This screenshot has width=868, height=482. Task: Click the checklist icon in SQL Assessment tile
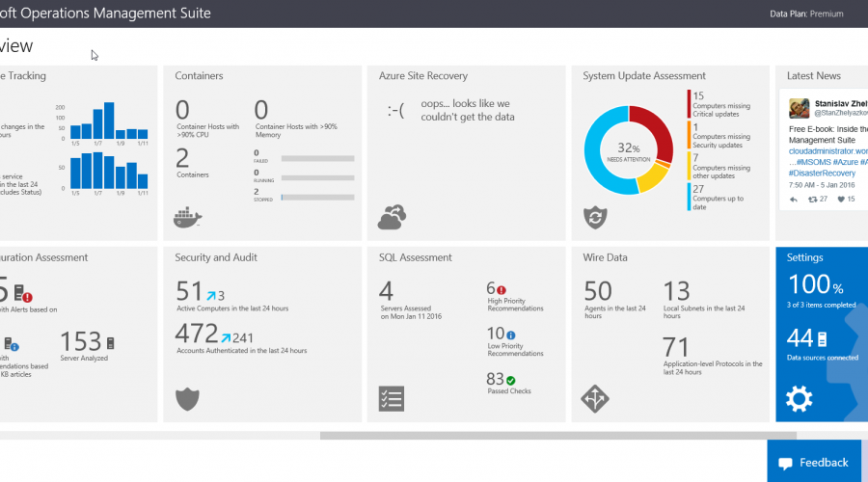[x=391, y=398]
